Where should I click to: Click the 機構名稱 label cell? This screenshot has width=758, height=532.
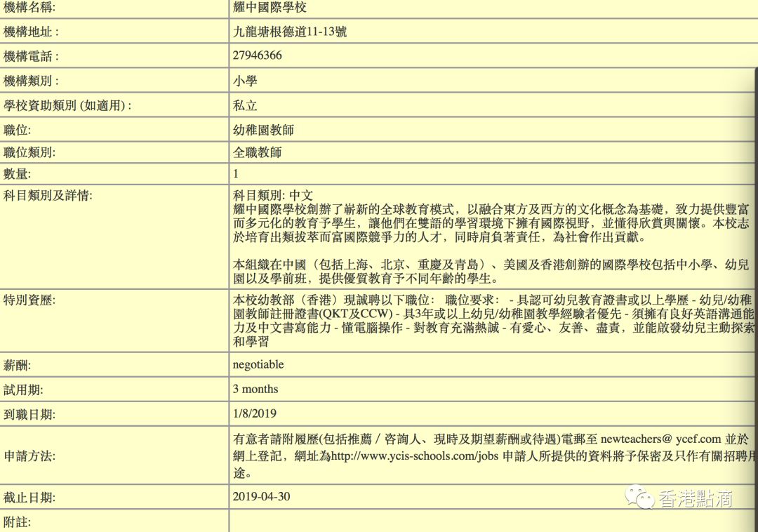point(29,7)
